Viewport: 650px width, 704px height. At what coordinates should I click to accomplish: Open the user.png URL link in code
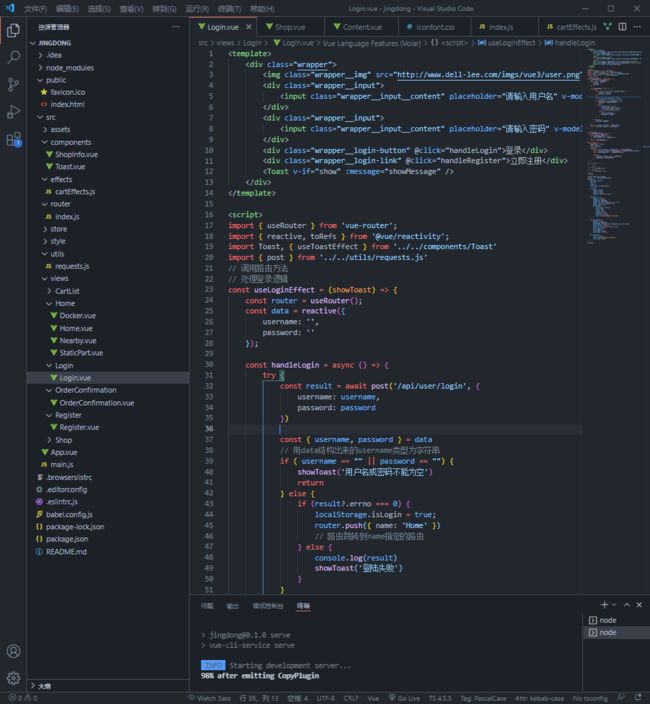point(488,75)
